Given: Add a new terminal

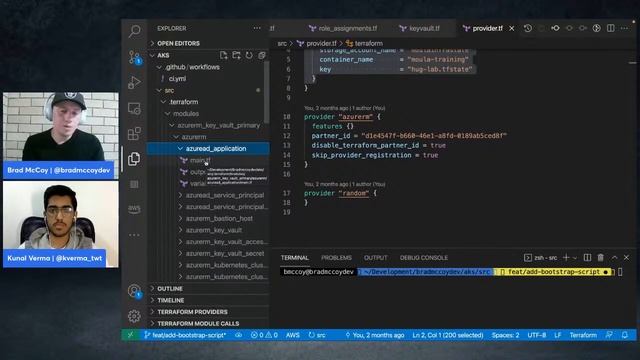Looking at the screenshot, I should [566, 258].
